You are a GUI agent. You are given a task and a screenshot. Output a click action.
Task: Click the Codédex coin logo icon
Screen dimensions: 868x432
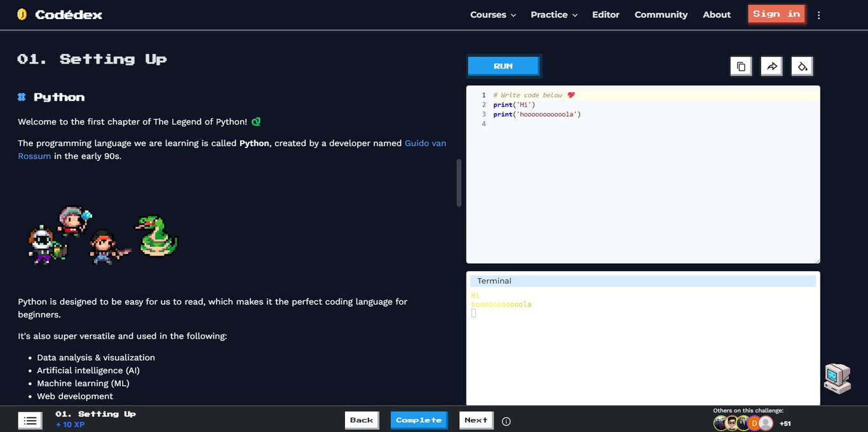pyautogui.click(x=22, y=15)
